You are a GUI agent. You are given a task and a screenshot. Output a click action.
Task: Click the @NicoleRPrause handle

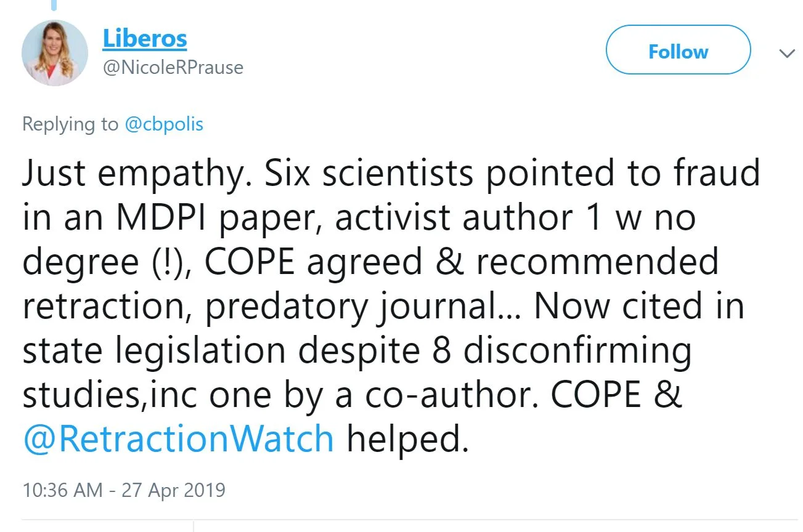(x=173, y=66)
